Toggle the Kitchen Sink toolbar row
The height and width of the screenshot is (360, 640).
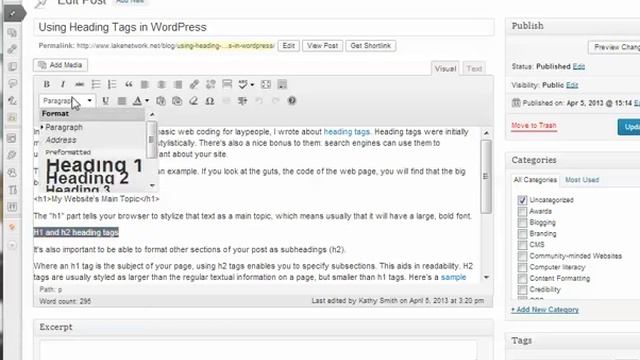click(x=282, y=84)
